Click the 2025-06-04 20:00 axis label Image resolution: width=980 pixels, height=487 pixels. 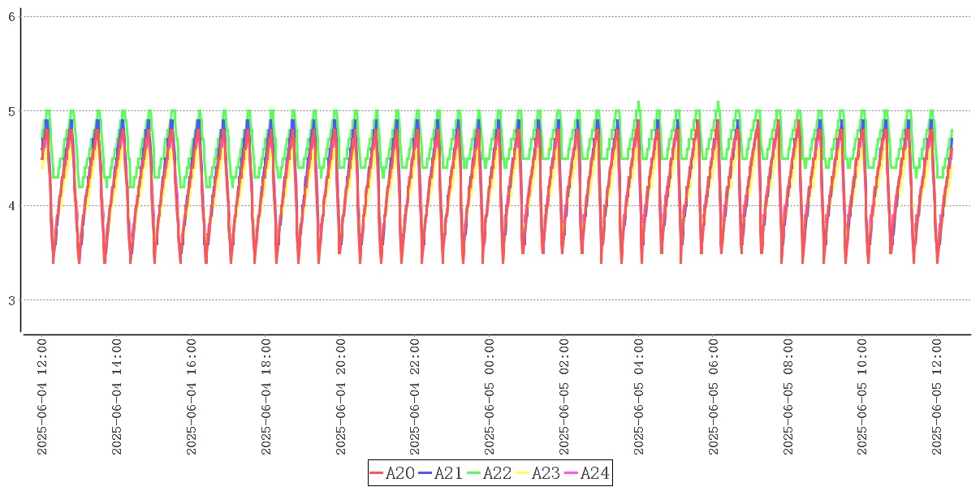[x=341, y=397]
